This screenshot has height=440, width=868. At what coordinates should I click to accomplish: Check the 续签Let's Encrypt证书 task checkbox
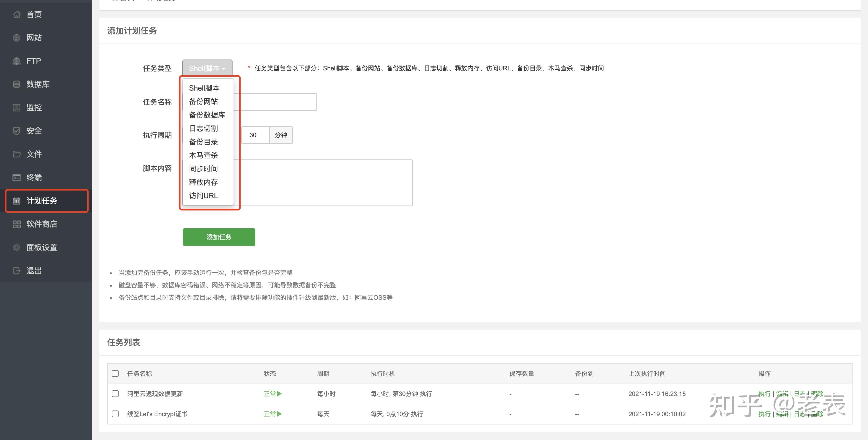click(115, 414)
